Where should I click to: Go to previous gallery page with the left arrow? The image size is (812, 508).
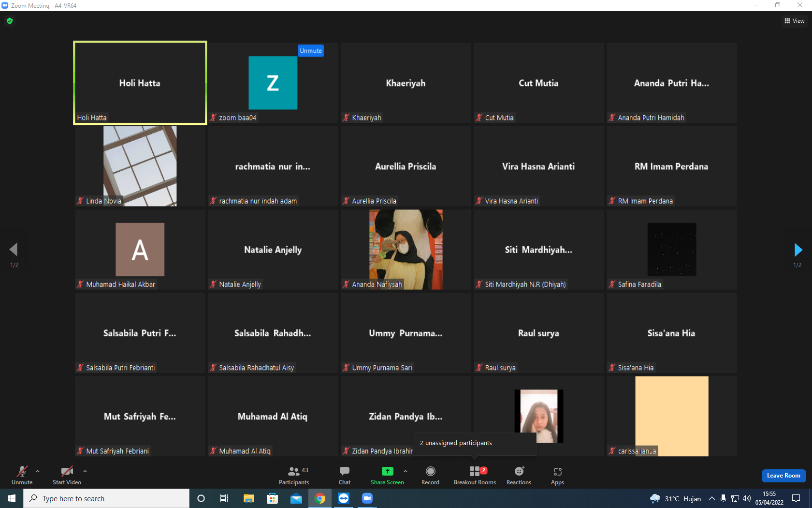[14, 250]
